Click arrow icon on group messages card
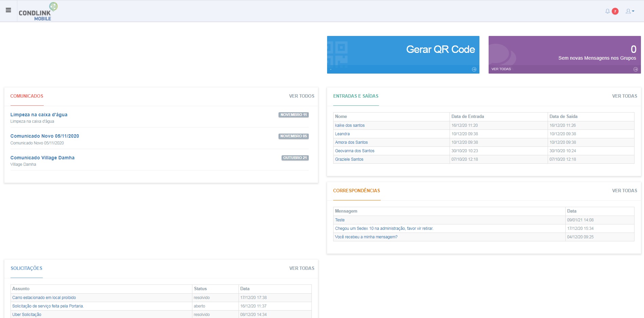This screenshot has width=644, height=318. point(636,69)
